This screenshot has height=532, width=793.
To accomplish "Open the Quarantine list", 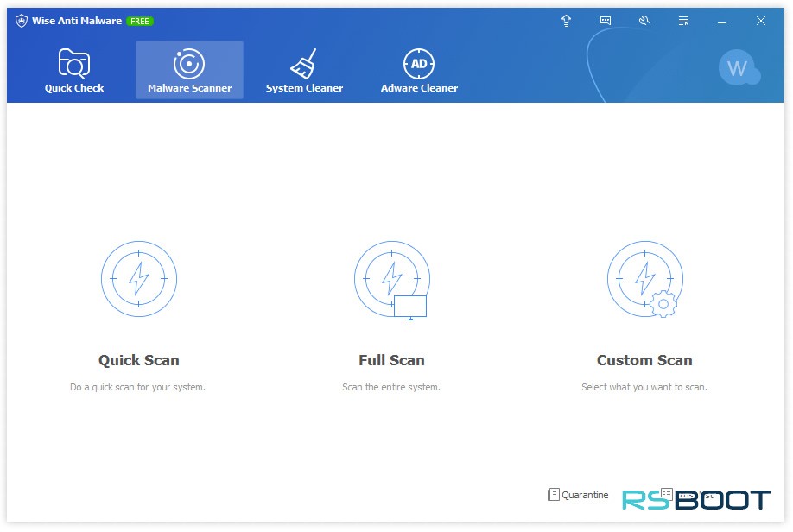I will (x=578, y=495).
